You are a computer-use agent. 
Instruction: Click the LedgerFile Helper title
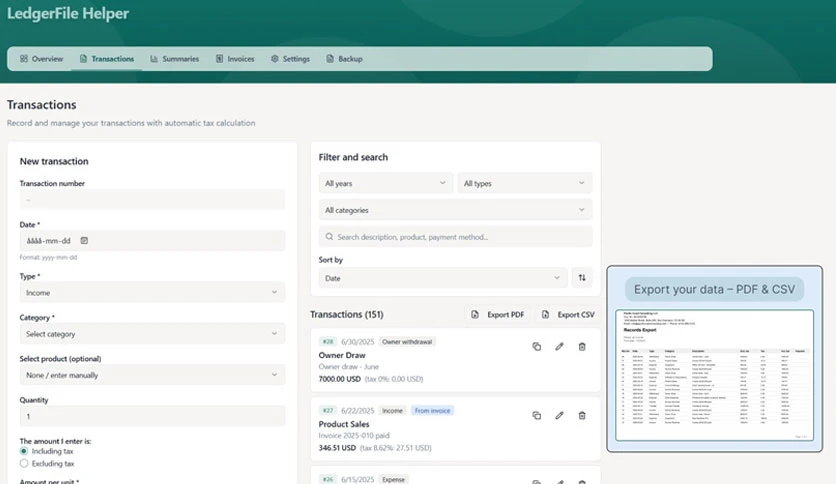68,13
